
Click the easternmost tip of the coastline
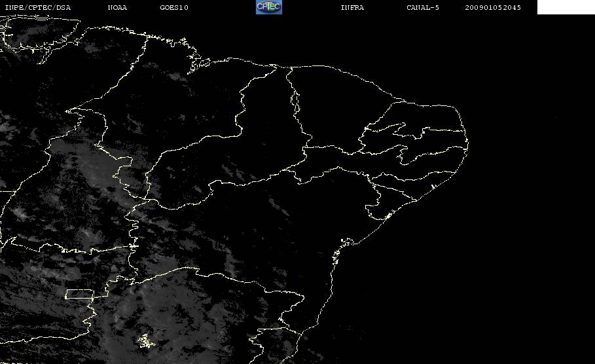click(467, 144)
